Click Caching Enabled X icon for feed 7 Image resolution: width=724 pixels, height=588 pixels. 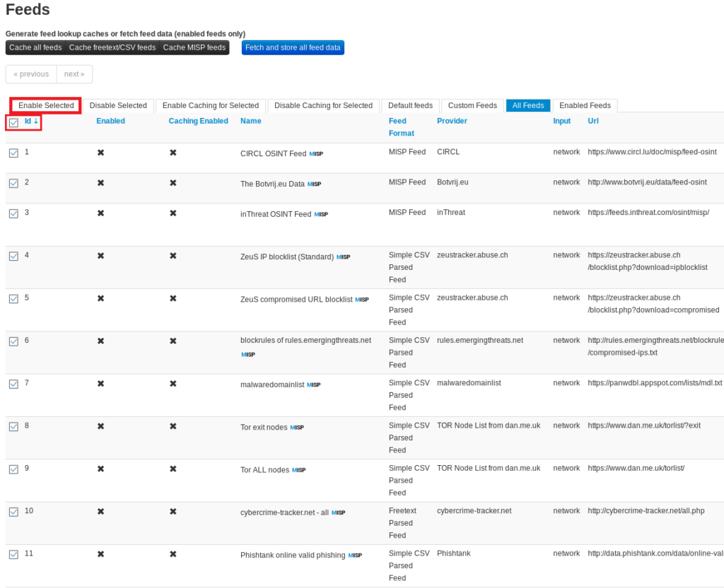coord(173,384)
